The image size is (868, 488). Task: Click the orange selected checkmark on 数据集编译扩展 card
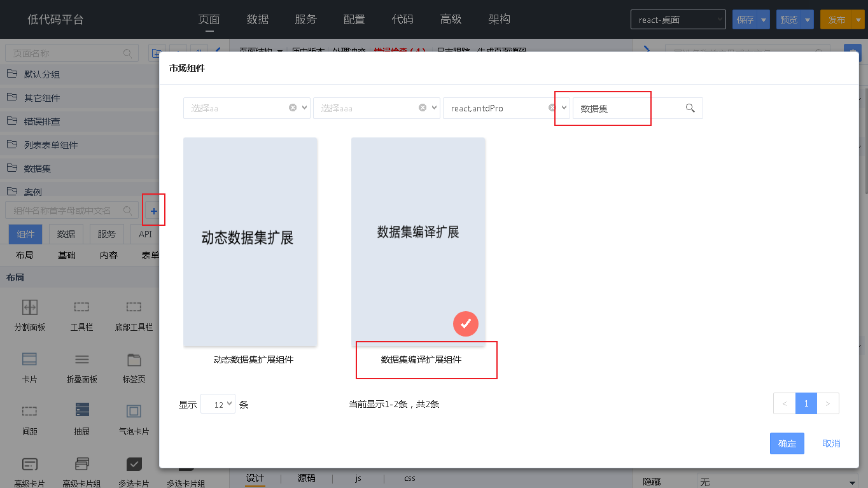(x=465, y=324)
